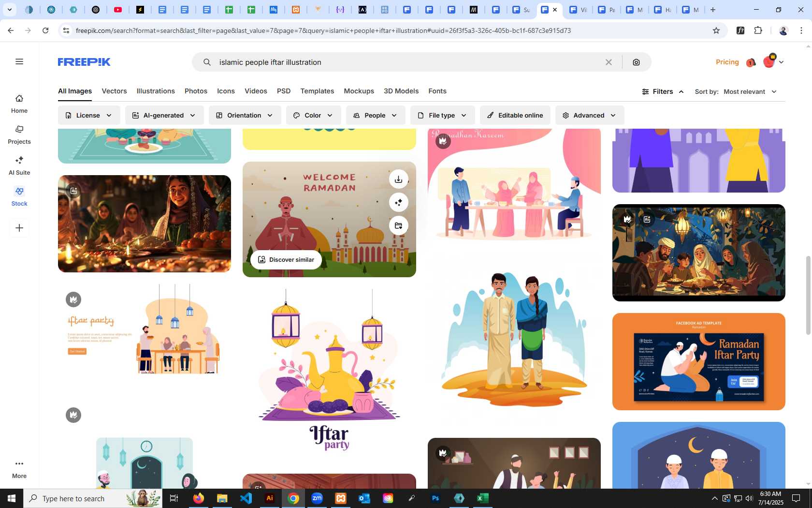The width and height of the screenshot is (812, 508).
Task: Click the AI-generated badge on the candlelit women photo
Action: 73,191
